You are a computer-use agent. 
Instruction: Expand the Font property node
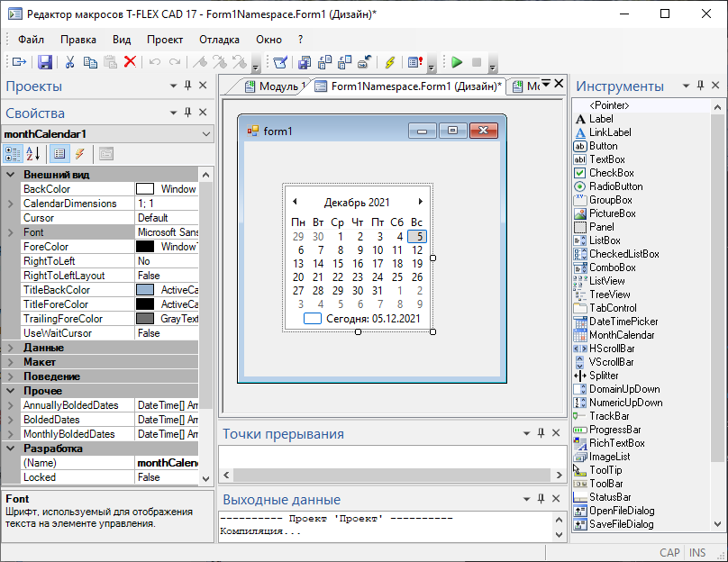(10, 232)
